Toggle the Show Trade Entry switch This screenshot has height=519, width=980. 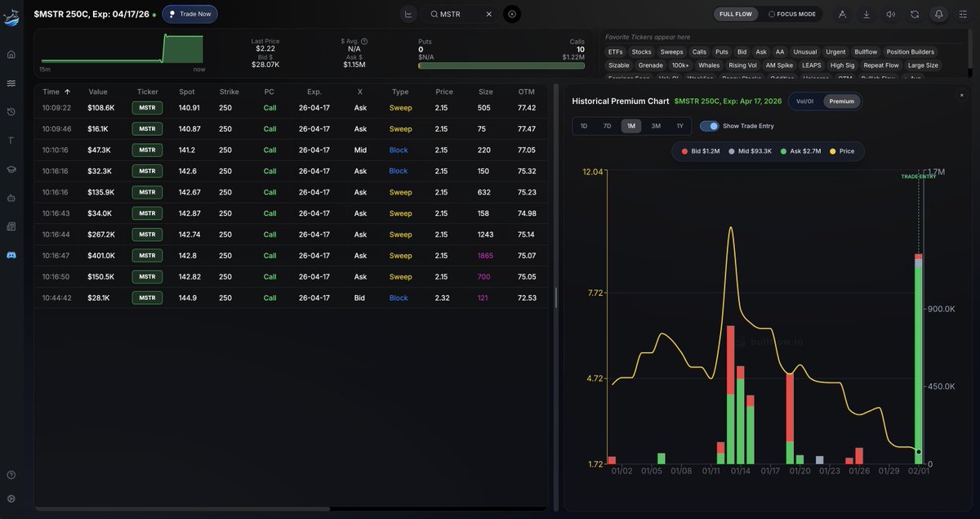(709, 126)
